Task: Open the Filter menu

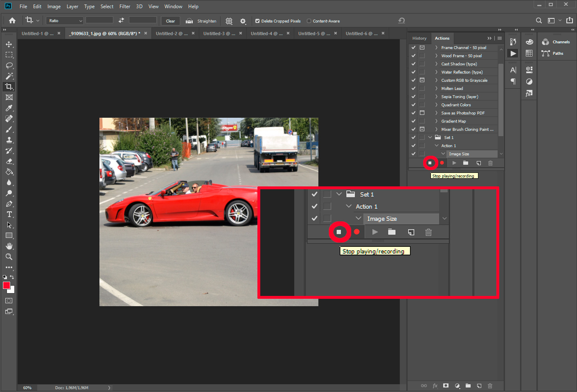Action: [125, 6]
